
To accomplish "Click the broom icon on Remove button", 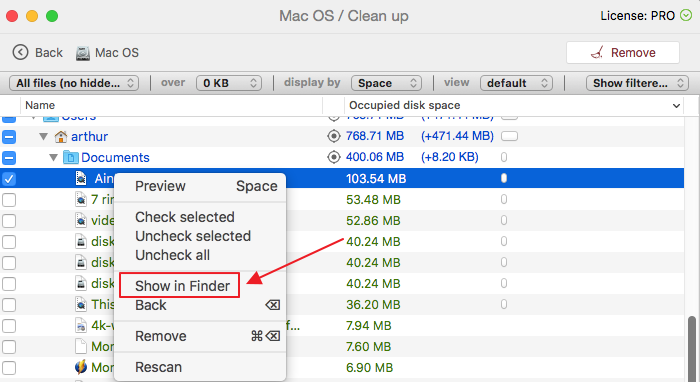I will [597, 52].
